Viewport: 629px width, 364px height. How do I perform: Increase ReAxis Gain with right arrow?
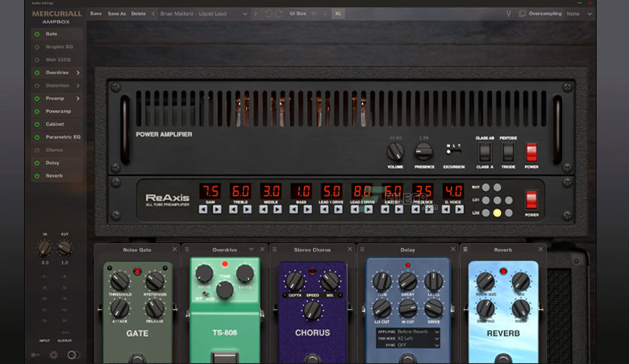[217, 209]
